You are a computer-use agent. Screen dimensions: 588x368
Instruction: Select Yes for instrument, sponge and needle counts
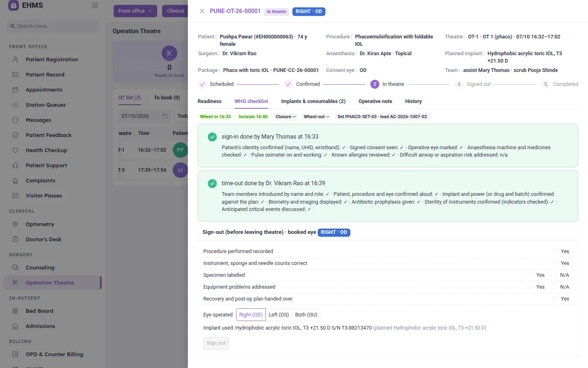(555, 263)
